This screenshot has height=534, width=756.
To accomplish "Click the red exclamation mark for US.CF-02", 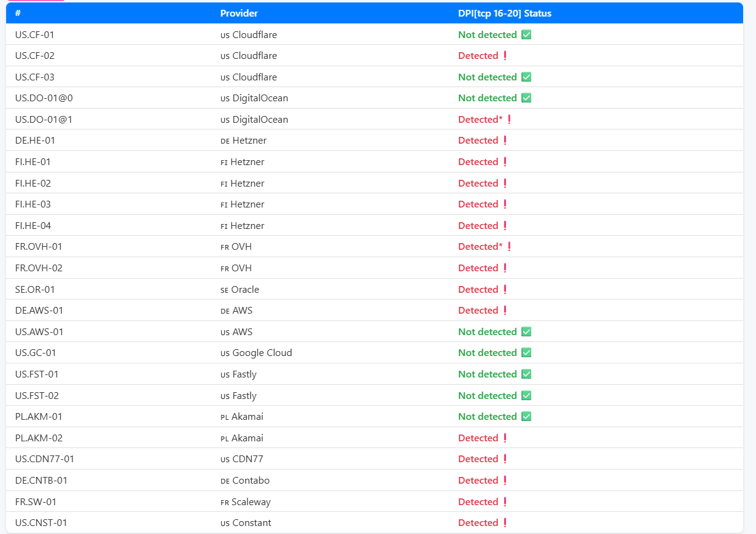I will (505, 56).
